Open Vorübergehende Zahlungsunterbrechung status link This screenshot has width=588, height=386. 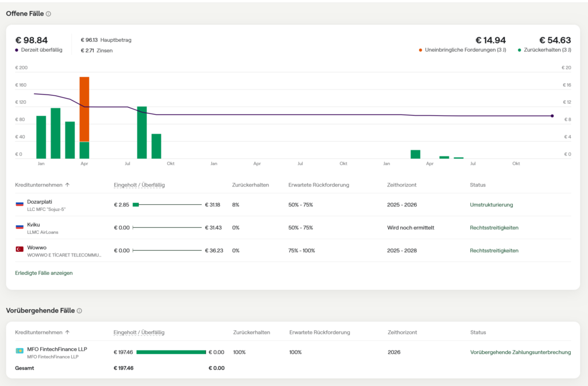(520, 352)
